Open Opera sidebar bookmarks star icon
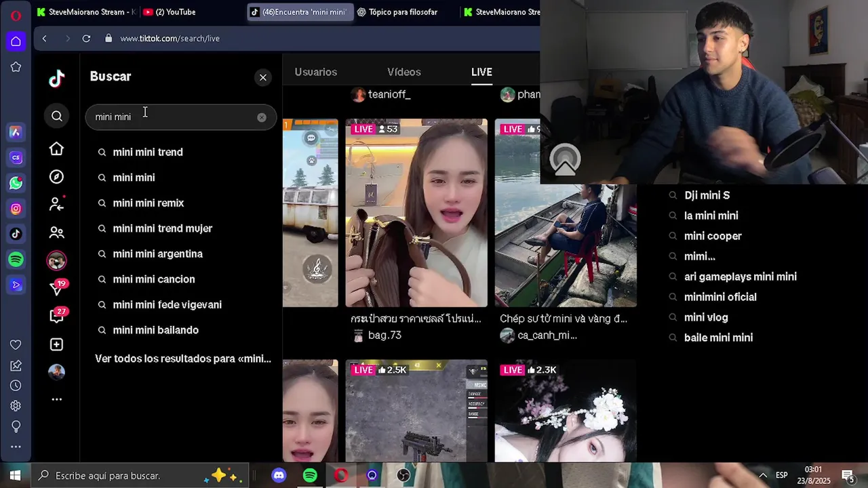Viewport: 868px width, 488px height. click(16, 66)
